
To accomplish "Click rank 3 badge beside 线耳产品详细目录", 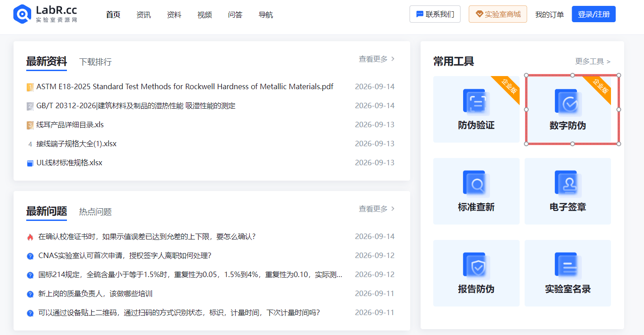I will (x=30, y=125).
